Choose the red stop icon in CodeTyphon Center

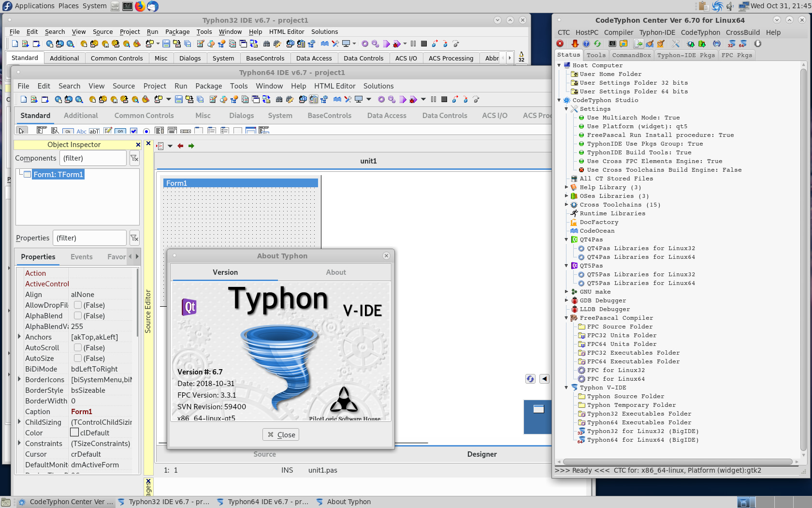point(560,44)
